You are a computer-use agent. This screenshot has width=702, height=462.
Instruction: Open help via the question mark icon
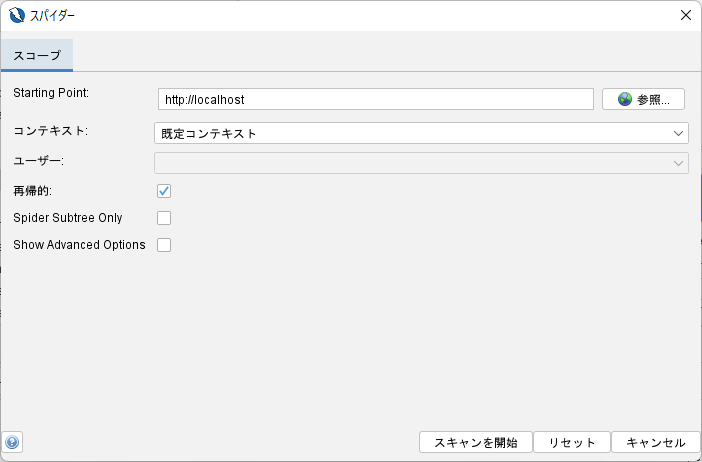click(12, 442)
